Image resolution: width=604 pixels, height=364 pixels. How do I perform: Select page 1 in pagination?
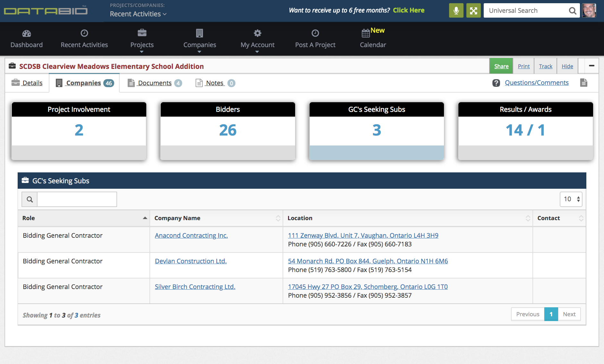[x=551, y=314]
